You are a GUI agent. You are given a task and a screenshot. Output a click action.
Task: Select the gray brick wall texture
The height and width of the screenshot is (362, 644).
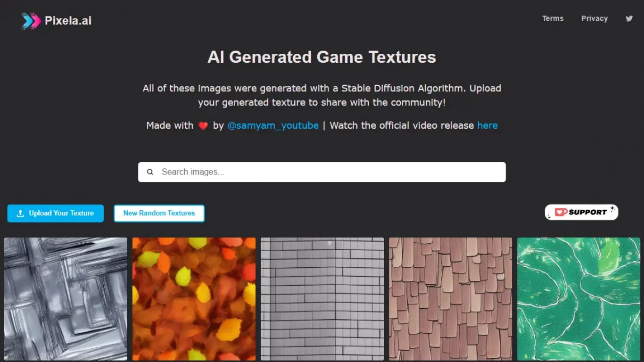pos(322,299)
